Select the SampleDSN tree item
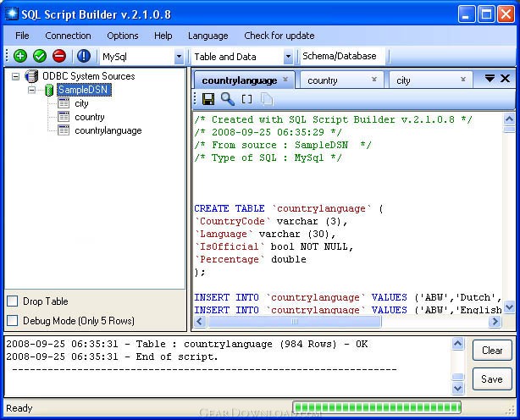This screenshot has width=520, height=420. (x=83, y=90)
